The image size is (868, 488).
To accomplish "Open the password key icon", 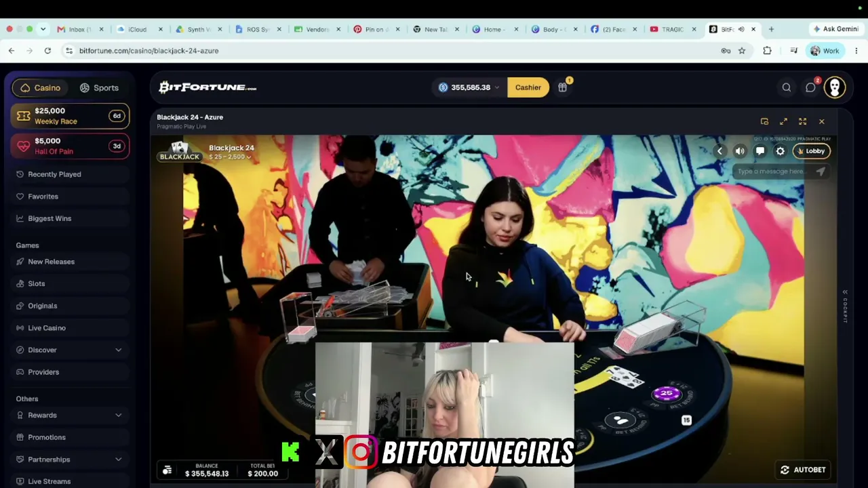I will (x=726, y=51).
